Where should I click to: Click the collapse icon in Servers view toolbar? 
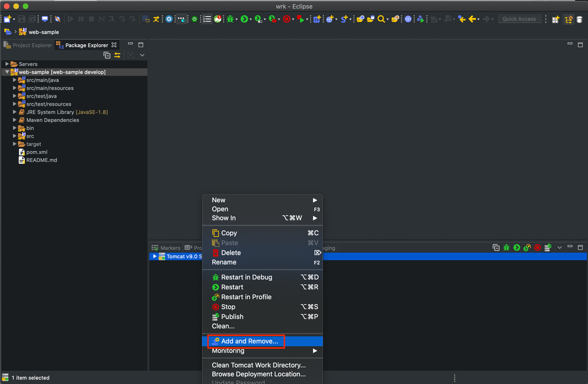[x=496, y=247]
